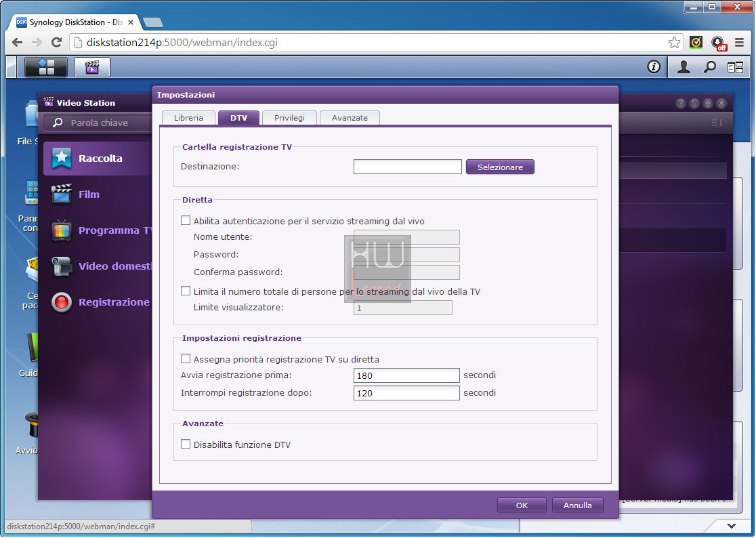Open the DSM info icon
This screenshot has width=756, height=538.
tap(653, 66)
